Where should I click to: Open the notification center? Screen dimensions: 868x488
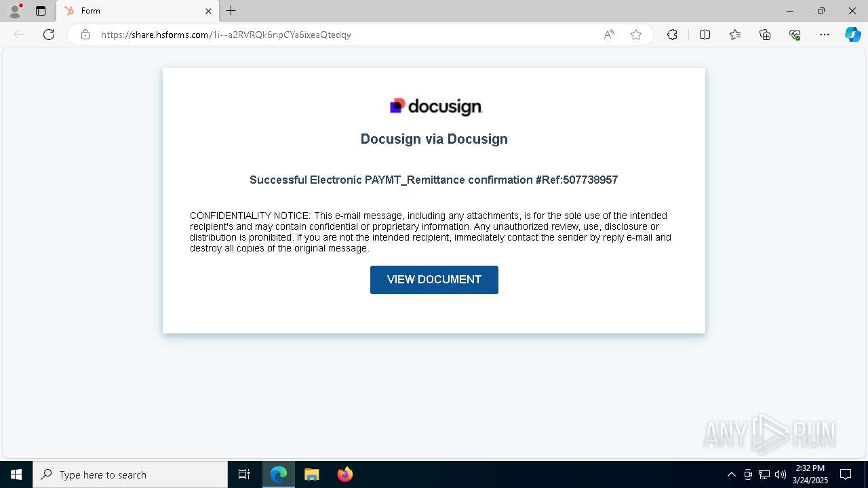tap(846, 474)
